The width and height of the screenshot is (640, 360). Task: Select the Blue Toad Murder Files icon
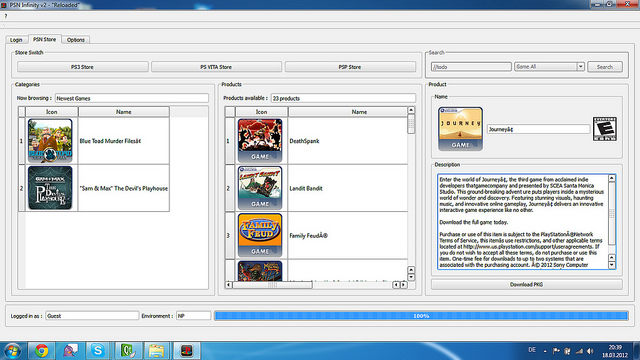(50, 141)
